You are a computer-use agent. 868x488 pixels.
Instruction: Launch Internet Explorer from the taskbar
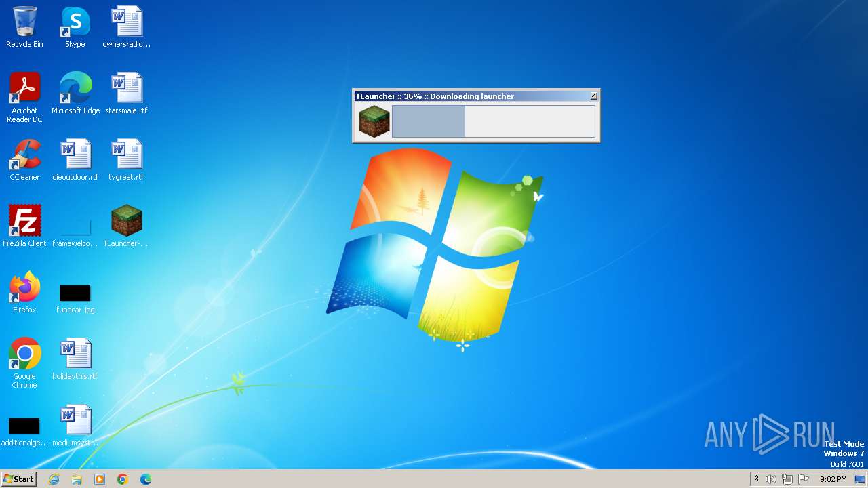54,479
